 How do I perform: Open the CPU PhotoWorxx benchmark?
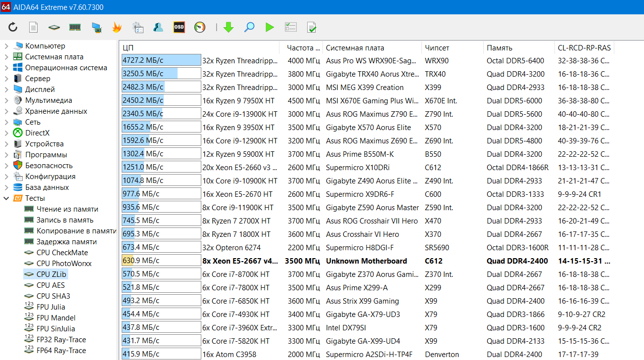pos(64,264)
